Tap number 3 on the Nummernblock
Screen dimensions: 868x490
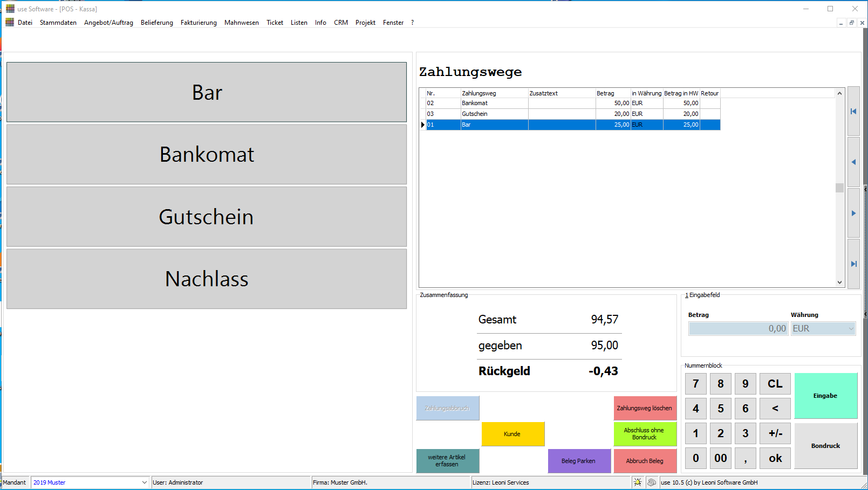746,433
